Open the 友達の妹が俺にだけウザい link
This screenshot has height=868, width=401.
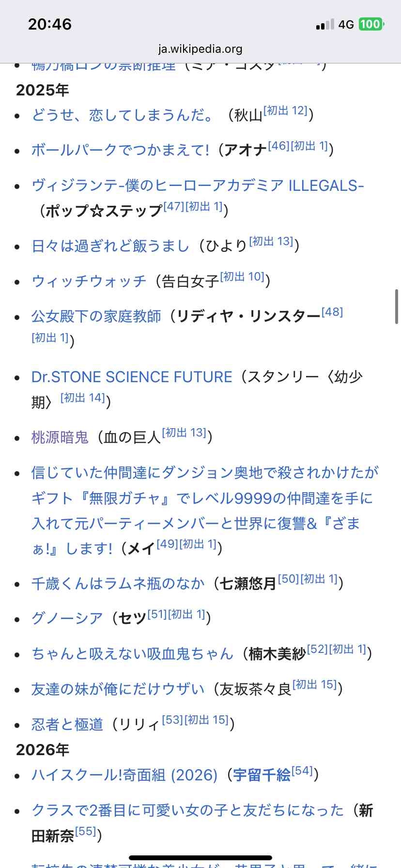coord(118,689)
